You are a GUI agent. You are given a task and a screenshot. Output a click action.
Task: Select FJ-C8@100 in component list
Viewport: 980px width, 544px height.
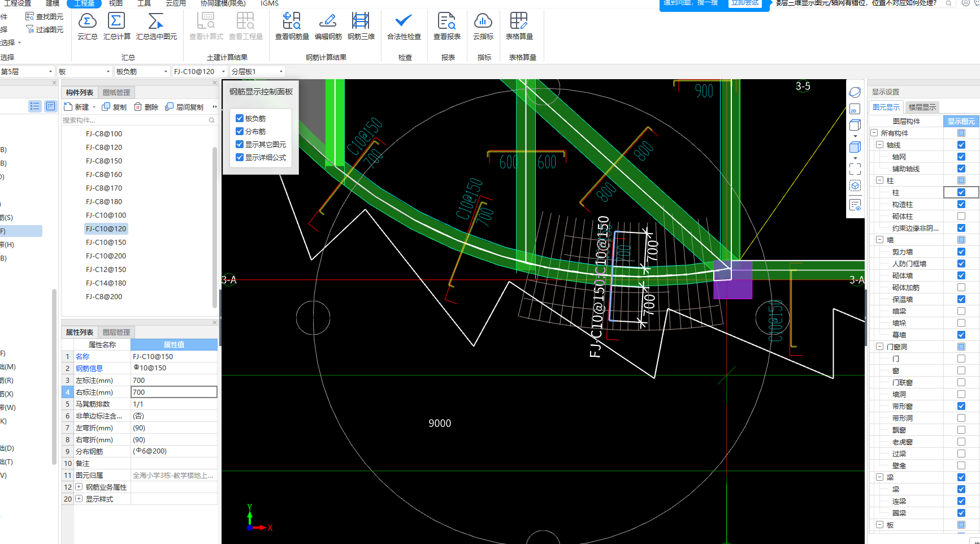[104, 133]
